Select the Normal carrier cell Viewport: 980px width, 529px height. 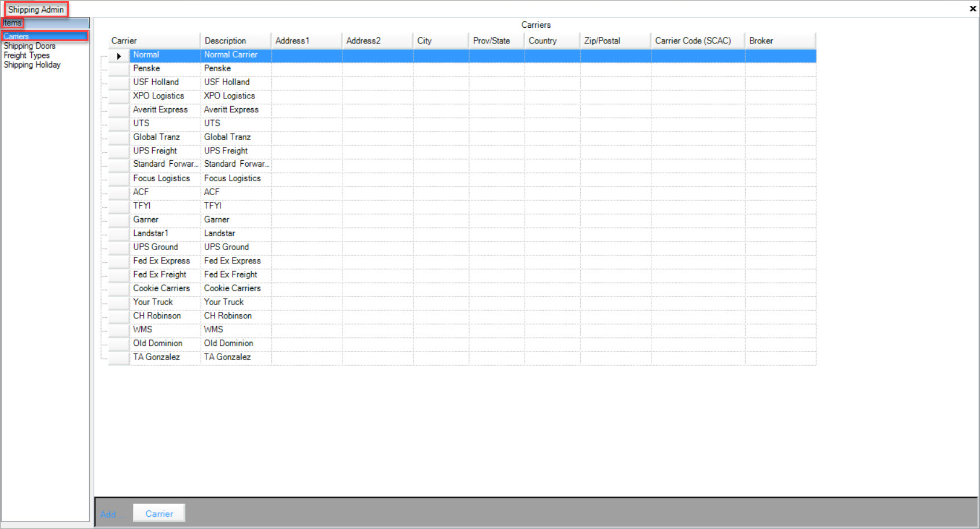coord(165,55)
